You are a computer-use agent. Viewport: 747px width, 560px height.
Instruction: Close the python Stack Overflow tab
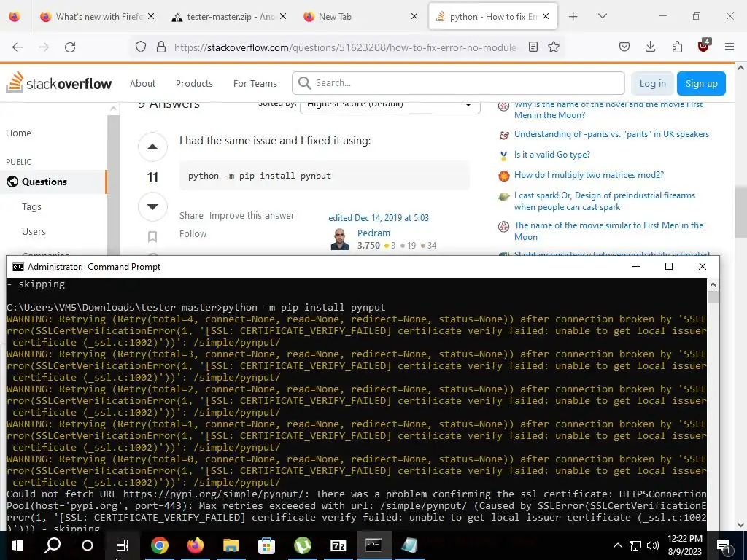click(x=546, y=17)
